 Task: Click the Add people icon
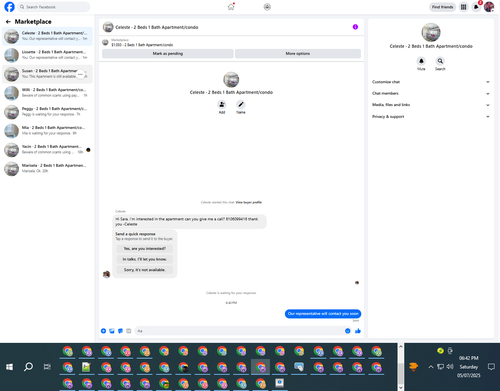click(x=222, y=105)
